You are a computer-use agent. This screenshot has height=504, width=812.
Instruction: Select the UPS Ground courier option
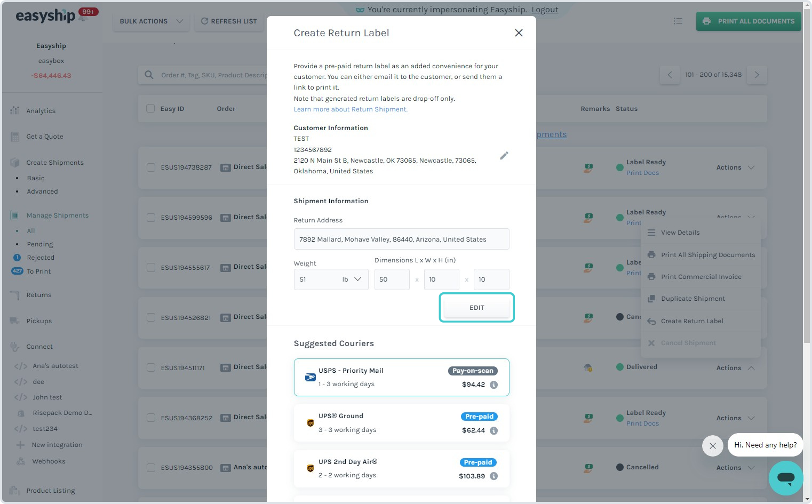pos(401,423)
